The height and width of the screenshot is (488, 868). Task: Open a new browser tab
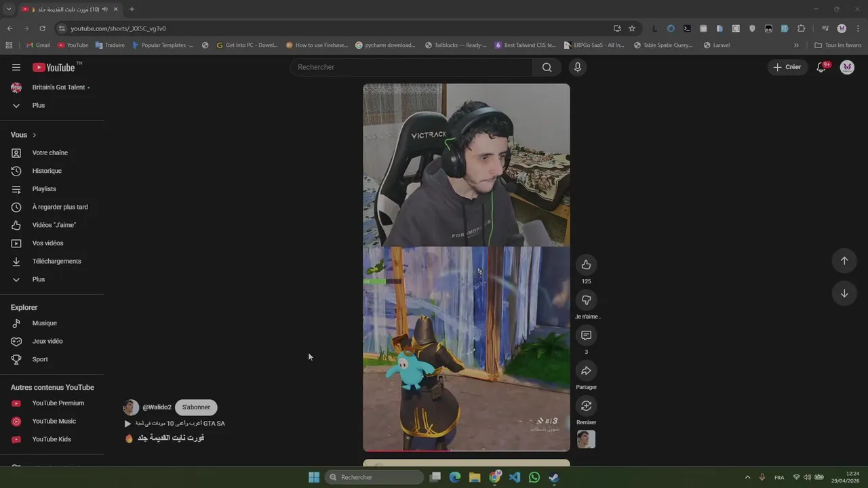pyautogui.click(x=132, y=9)
